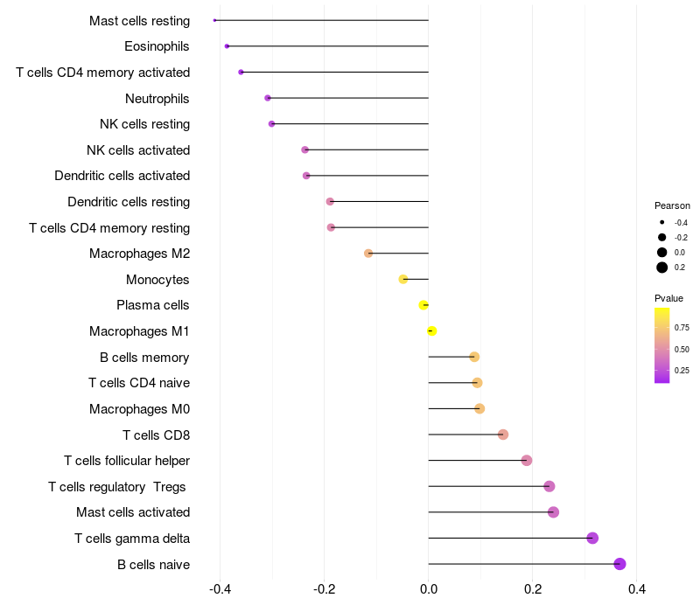Click the T cells gamma delta dot
This screenshot has height=612, width=700.
(592, 538)
